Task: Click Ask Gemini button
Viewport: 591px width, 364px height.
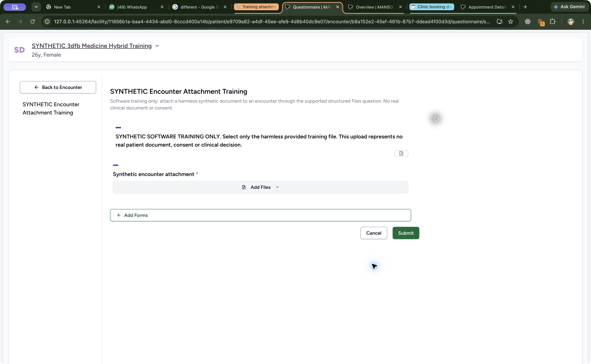Action: pyautogui.click(x=569, y=7)
